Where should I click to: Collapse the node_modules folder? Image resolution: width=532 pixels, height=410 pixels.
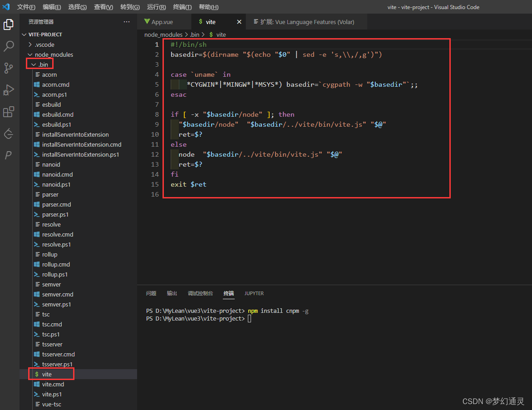pos(54,54)
